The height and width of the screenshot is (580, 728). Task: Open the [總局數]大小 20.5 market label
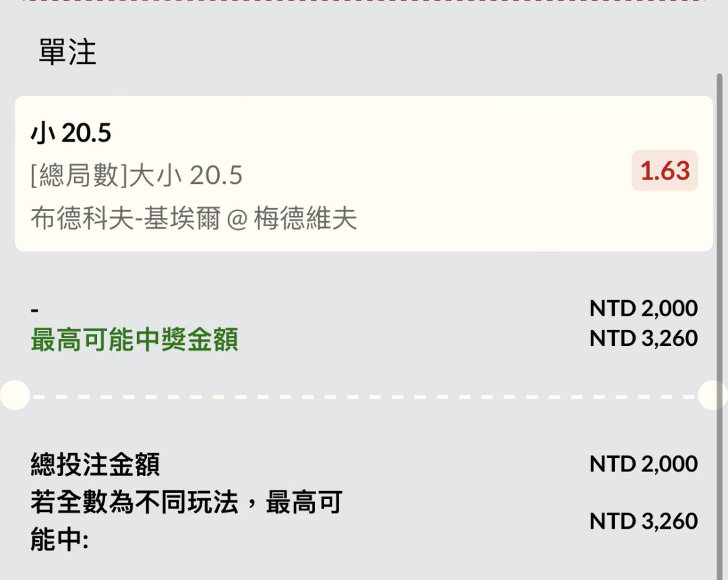[x=136, y=176]
